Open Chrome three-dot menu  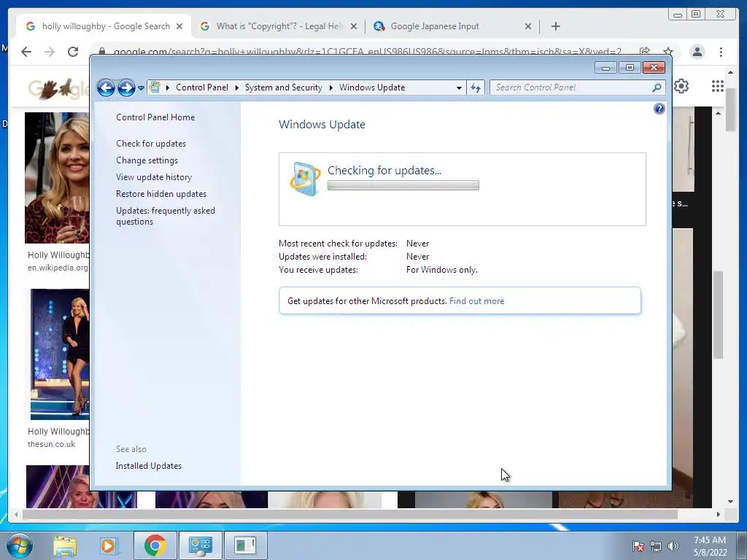(x=721, y=52)
